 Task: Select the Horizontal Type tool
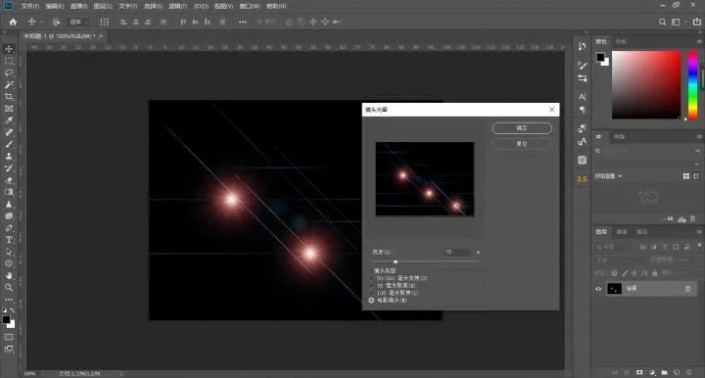[x=9, y=240]
